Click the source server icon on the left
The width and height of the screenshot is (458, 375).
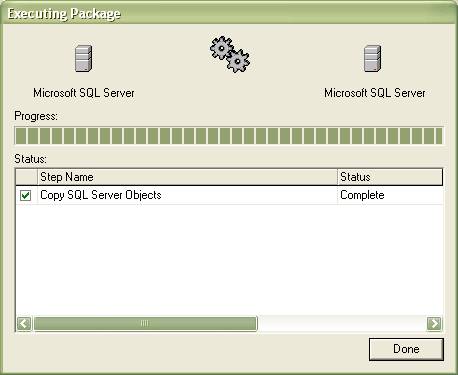83,58
